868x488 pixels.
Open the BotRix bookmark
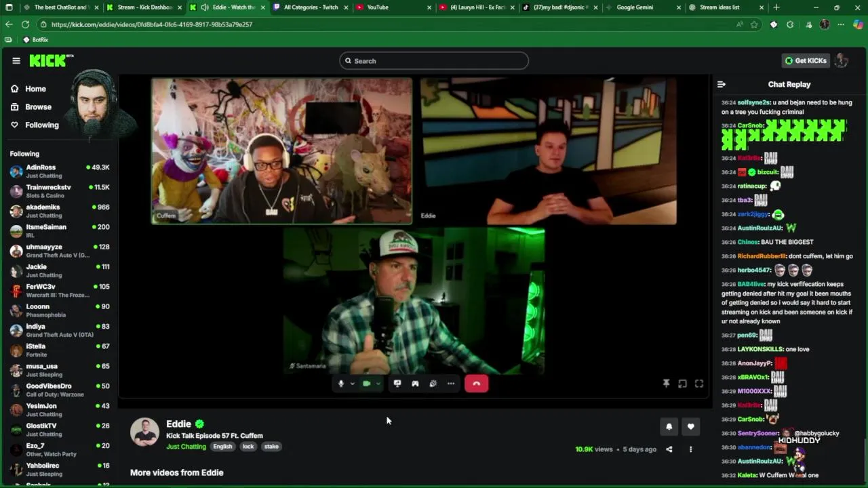(35, 40)
